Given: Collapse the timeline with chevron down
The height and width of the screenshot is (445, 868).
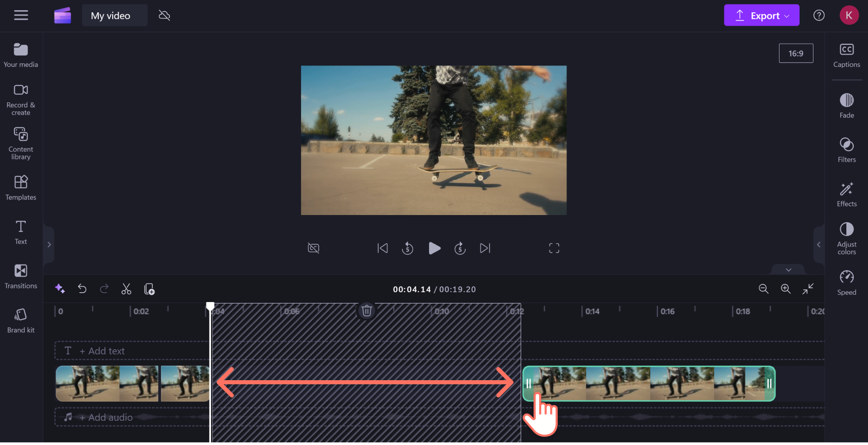Looking at the screenshot, I should (788, 270).
